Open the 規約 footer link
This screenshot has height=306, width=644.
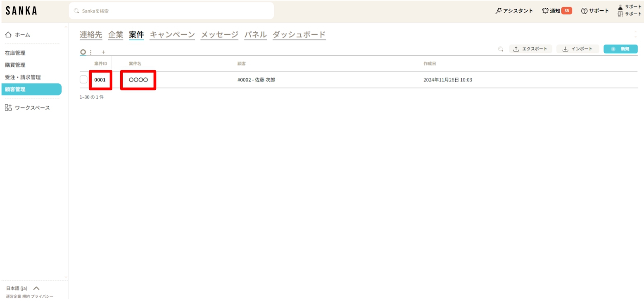pos(26,297)
